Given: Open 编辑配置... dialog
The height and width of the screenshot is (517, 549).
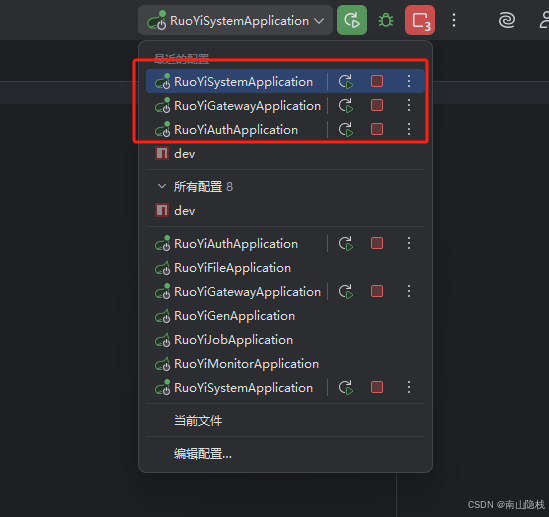Looking at the screenshot, I should point(285,454).
